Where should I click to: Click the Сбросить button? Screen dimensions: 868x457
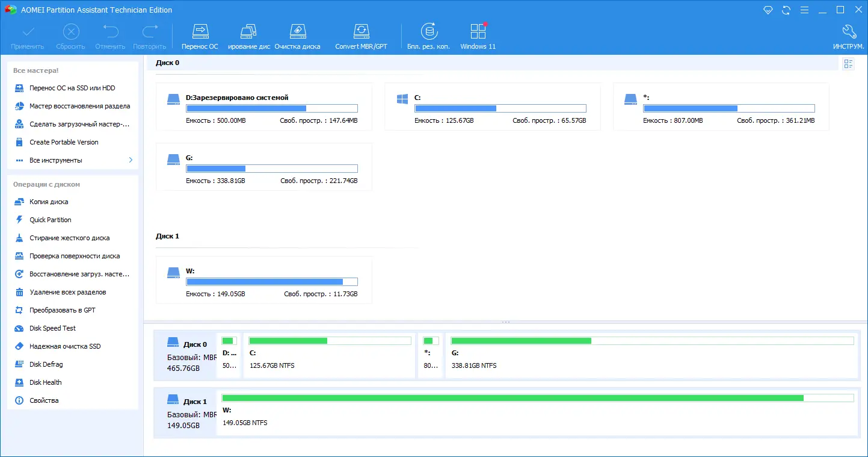pos(70,34)
